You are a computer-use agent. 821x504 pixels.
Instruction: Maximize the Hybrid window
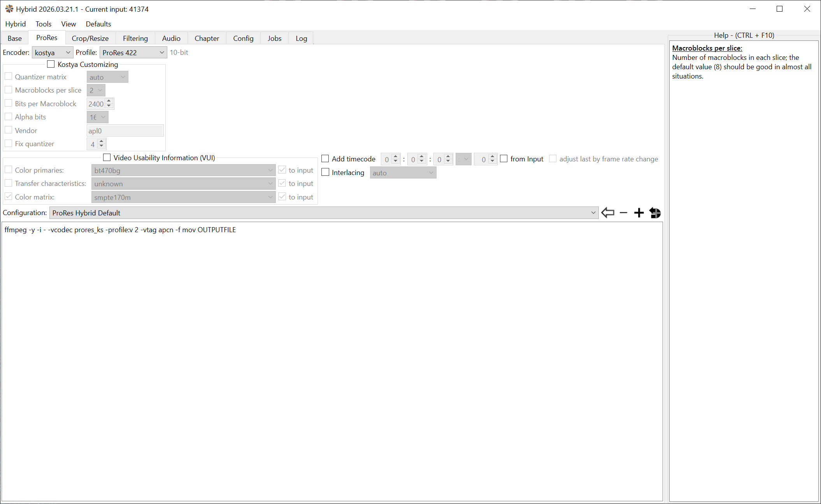tap(779, 9)
